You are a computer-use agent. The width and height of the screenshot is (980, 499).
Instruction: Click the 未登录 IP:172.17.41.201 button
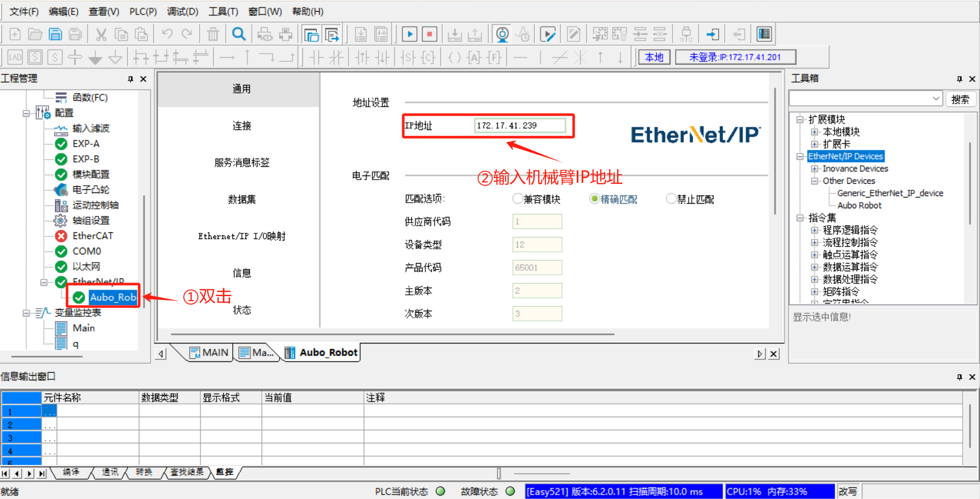click(x=735, y=57)
